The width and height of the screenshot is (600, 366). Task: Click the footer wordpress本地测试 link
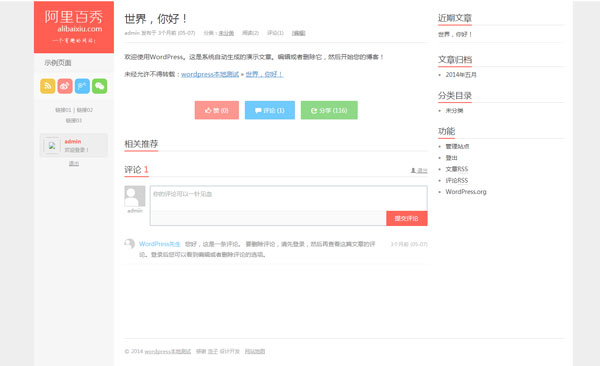168,351
